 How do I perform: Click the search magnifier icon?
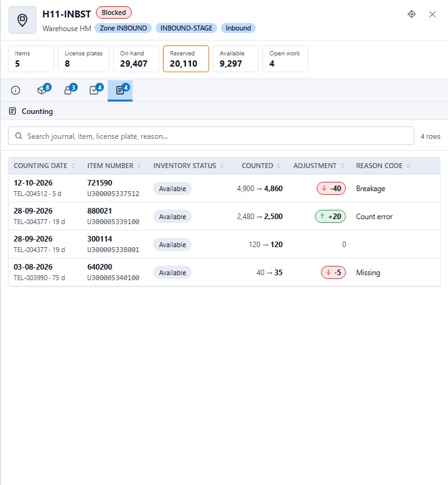[19, 136]
